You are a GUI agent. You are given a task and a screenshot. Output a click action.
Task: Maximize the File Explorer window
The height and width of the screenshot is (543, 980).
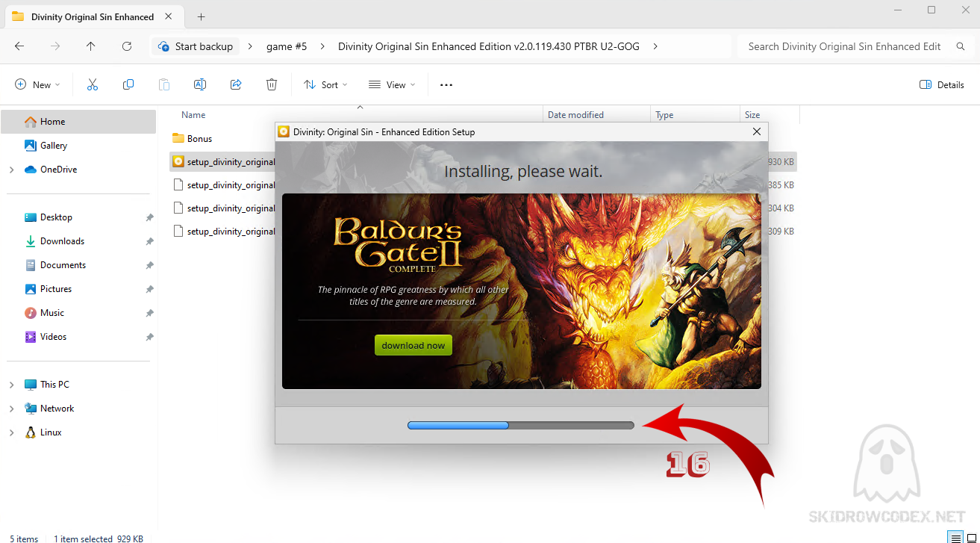(x=931, y=10)
